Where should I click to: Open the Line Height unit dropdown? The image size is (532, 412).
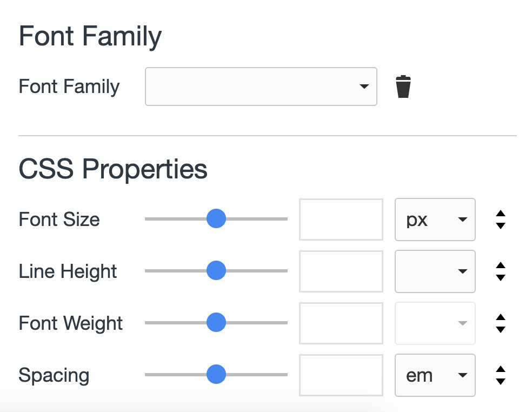(435, 271)
